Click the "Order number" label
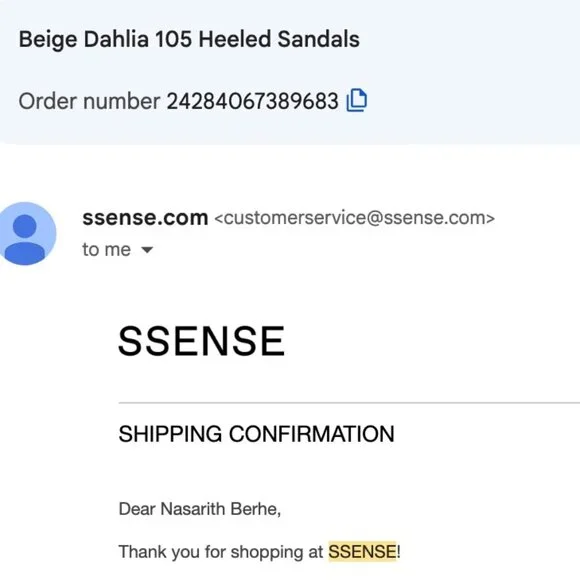Viewport: 580px width, 580px height. point(89,101)
